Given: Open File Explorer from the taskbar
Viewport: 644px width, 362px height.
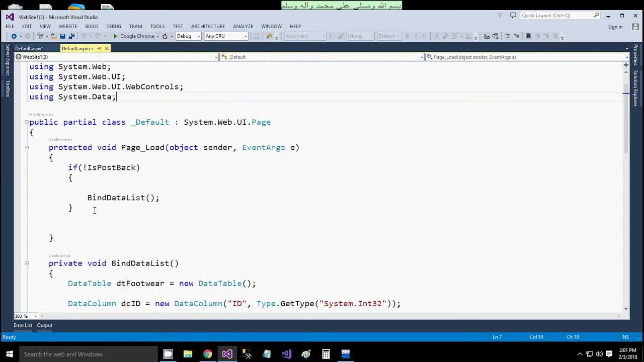Looking at the screenshot, I should (x=188, y=354).
